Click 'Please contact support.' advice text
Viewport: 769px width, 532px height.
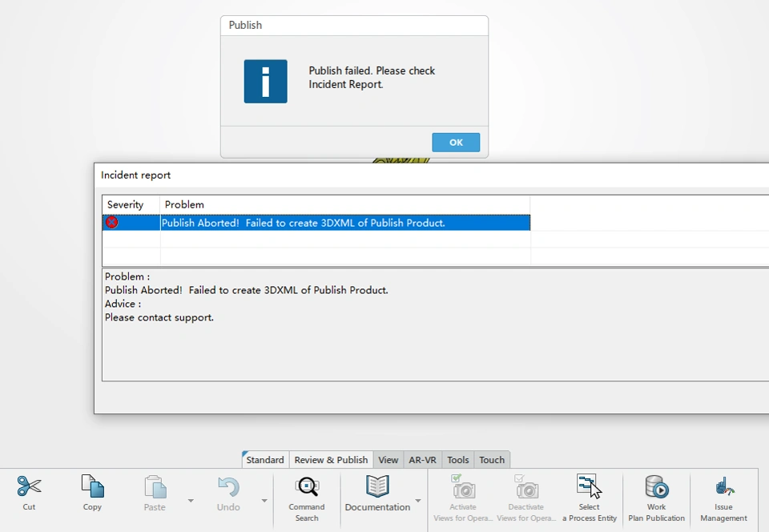[x=159, y=317]
